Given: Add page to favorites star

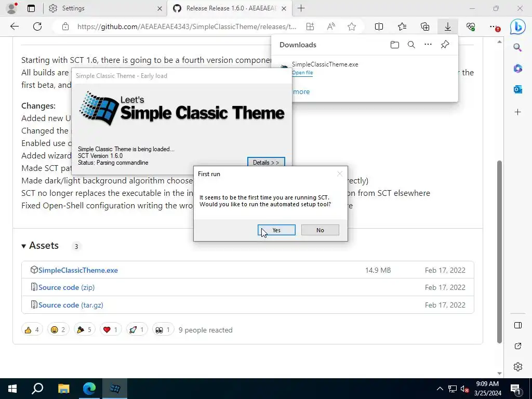Looking at the screenshot, I should pyautogui.click(x=352, y=26).
